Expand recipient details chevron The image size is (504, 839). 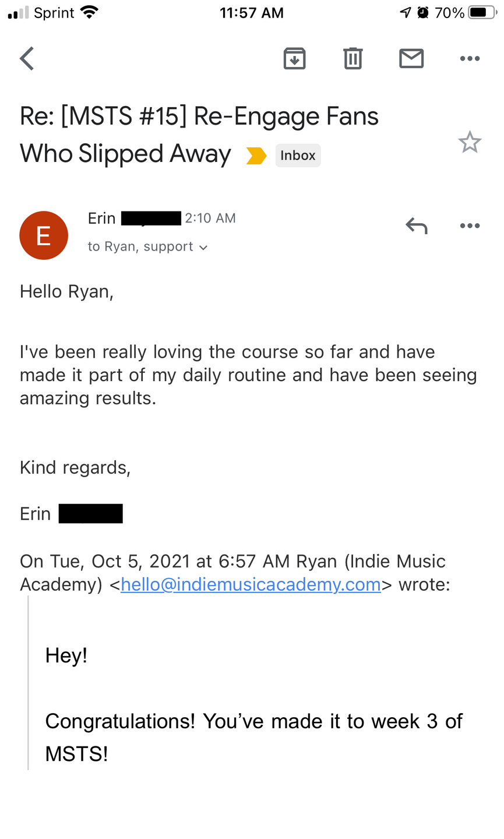(x=203, y=248)
